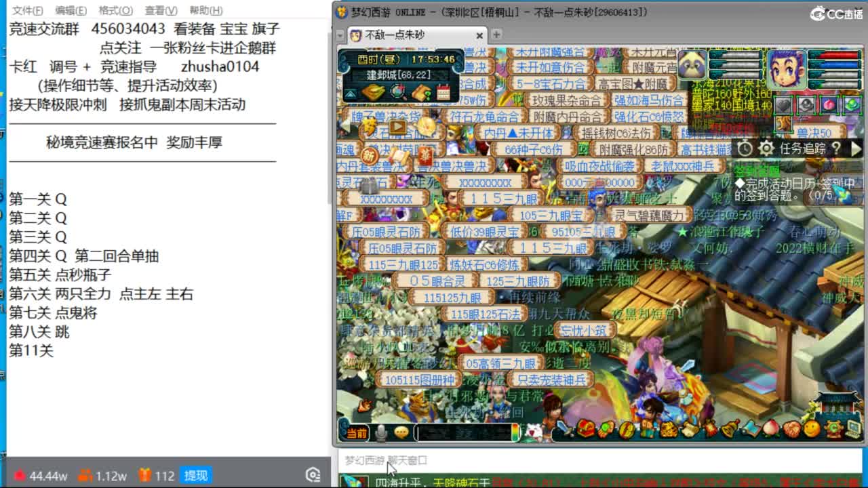Open task tracker settings gear

coord(766,148)
